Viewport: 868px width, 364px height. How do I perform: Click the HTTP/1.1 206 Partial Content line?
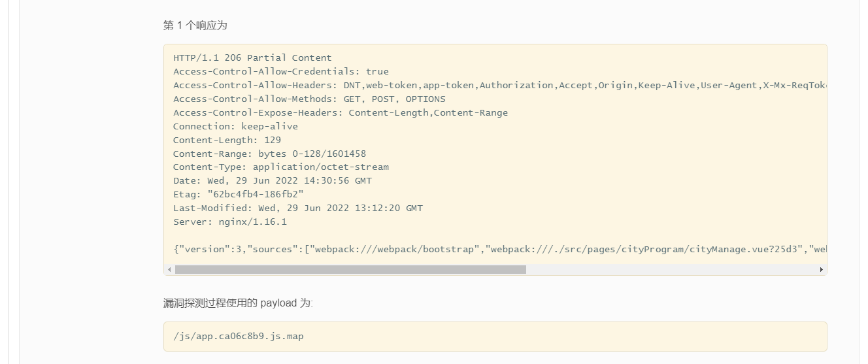point(252,58)
